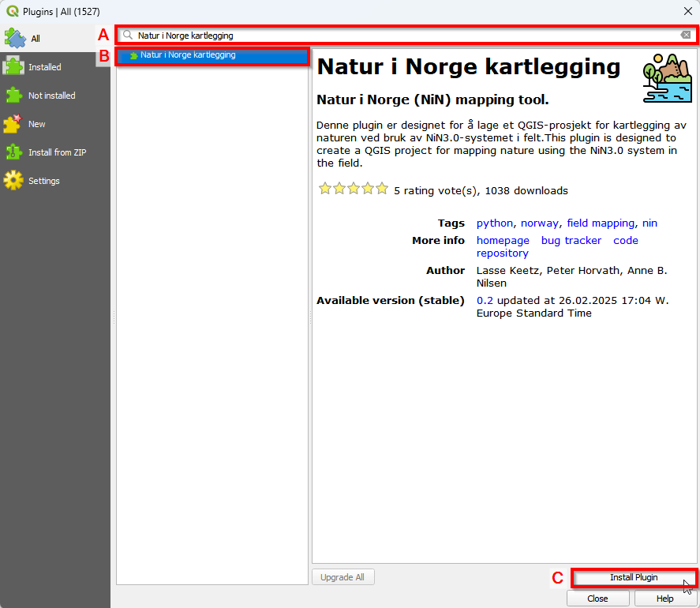Click the field mapping tag link

click(x=600, y=223)
